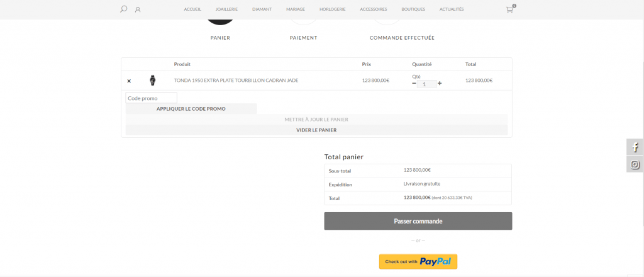This screenshot has height=277, width=644.
Task: Open the Horlogerie menu
Action: coord(332,9)
